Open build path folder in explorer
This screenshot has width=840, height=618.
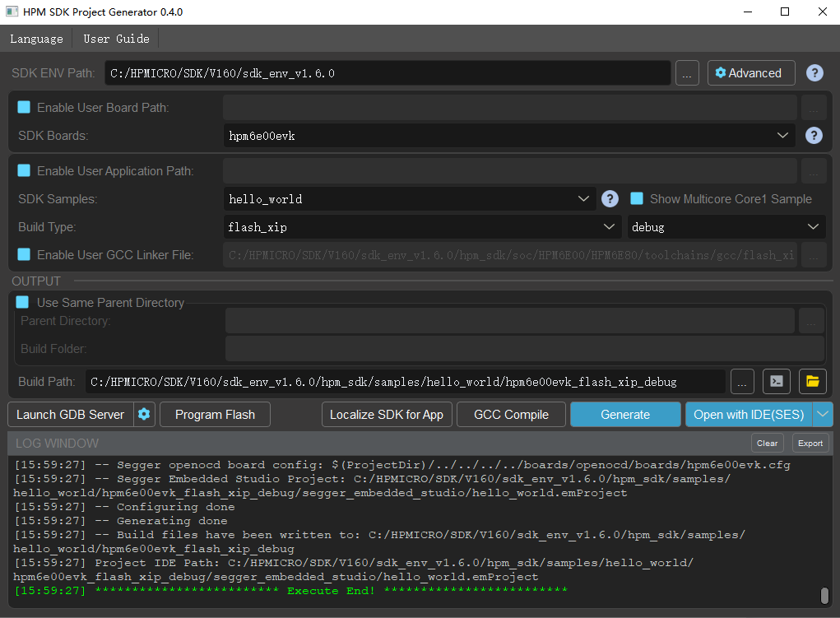pyautogui.click(x=813, y=382)
